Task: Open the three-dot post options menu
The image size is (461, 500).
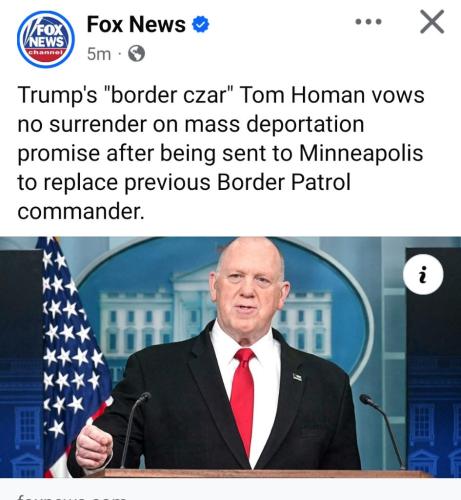Action: point(368,22)
